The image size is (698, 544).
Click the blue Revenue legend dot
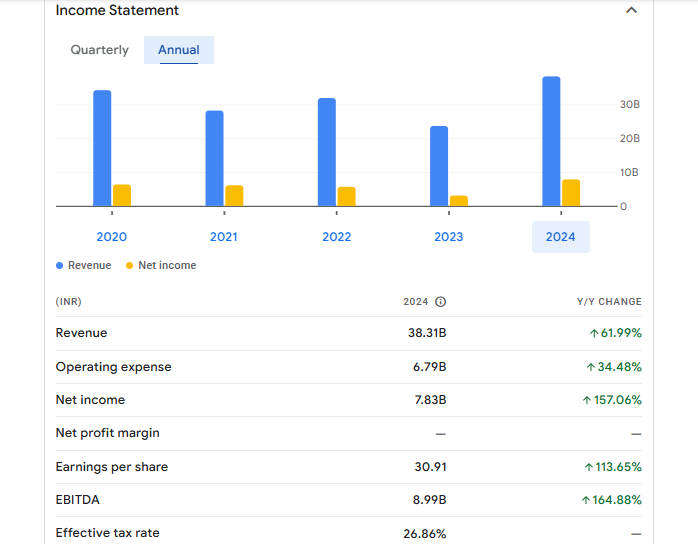(60, 266)
